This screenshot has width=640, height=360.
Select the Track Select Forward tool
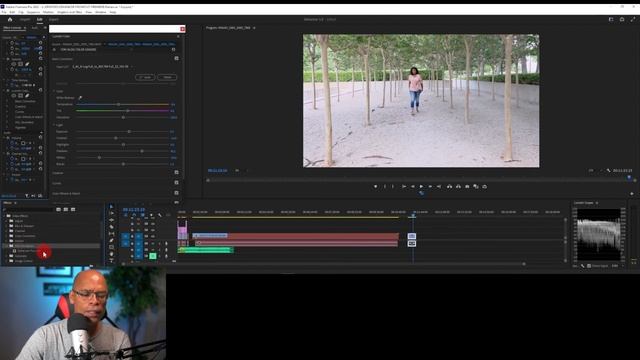pos(111,213)
